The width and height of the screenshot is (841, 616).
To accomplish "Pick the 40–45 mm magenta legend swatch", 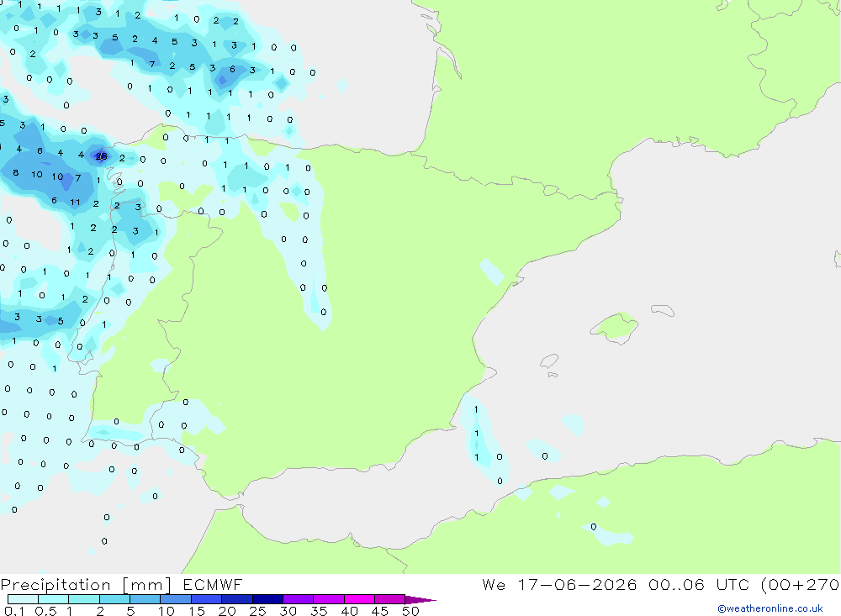I will pos(359,599).
